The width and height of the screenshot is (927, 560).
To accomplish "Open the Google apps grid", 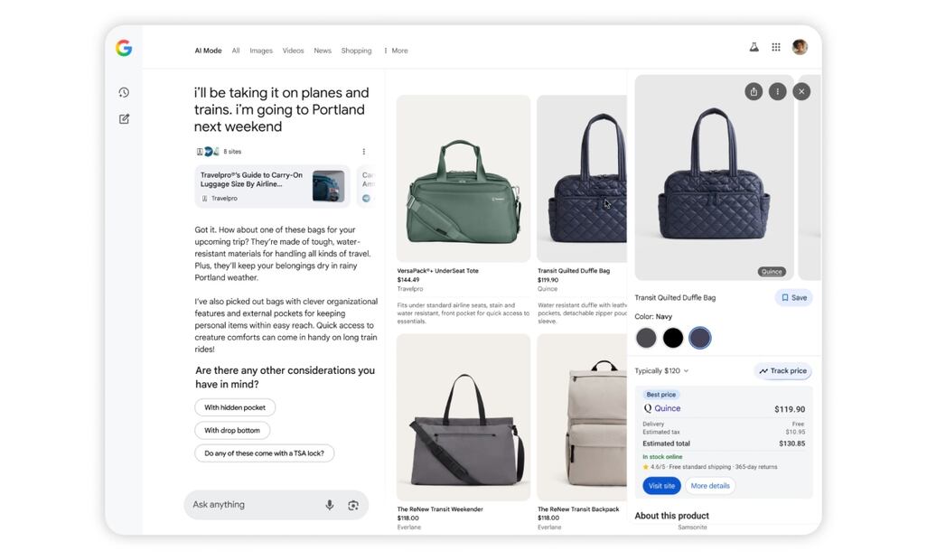I will click(776, 47).
